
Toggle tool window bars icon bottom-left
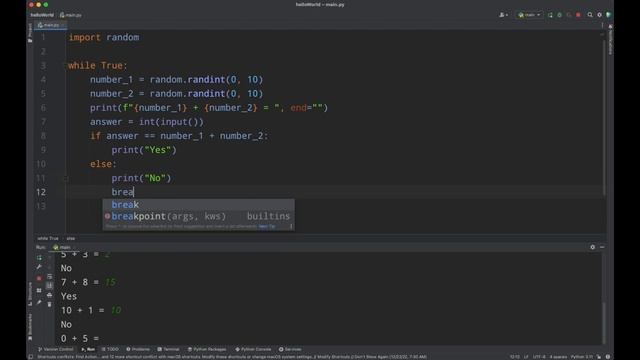(x=31, y=357)
